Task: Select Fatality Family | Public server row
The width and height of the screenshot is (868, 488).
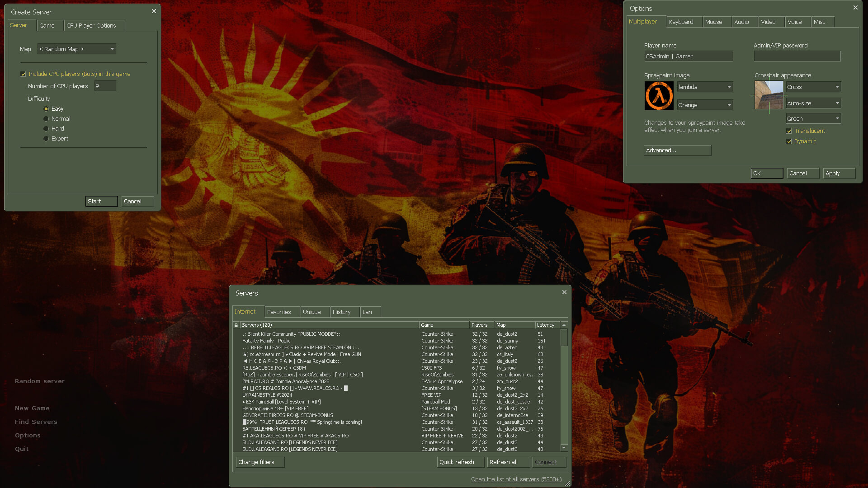Action: click(x=396, y=341)
